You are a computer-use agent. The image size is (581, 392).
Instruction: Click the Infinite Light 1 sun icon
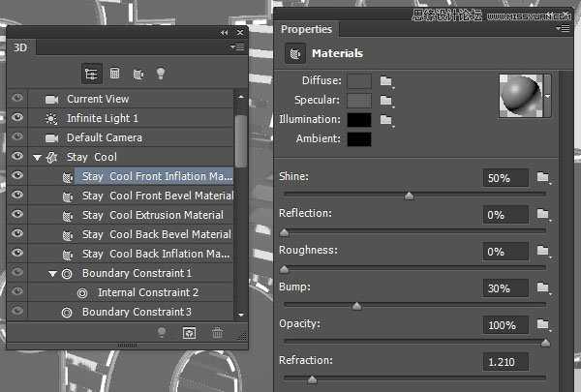[x=50, y=118]
